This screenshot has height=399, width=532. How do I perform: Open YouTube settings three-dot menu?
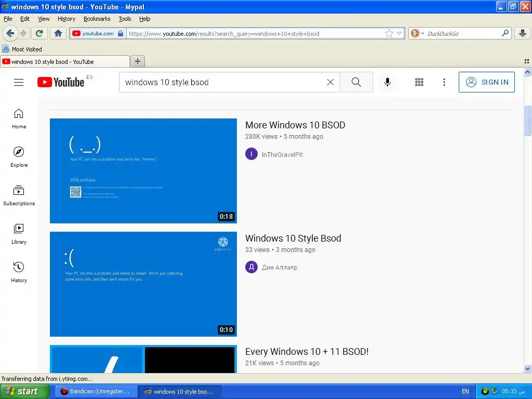tap(444, 82)
